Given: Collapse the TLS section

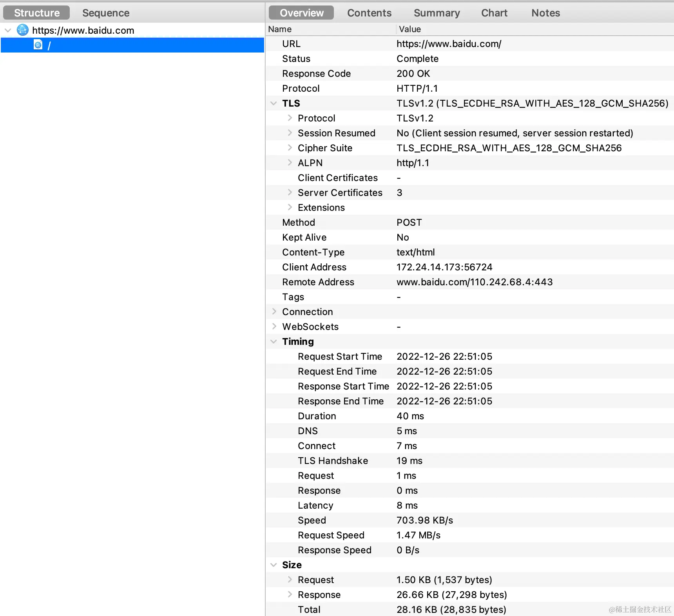Looking at the screenshot, I should [274, 103].
